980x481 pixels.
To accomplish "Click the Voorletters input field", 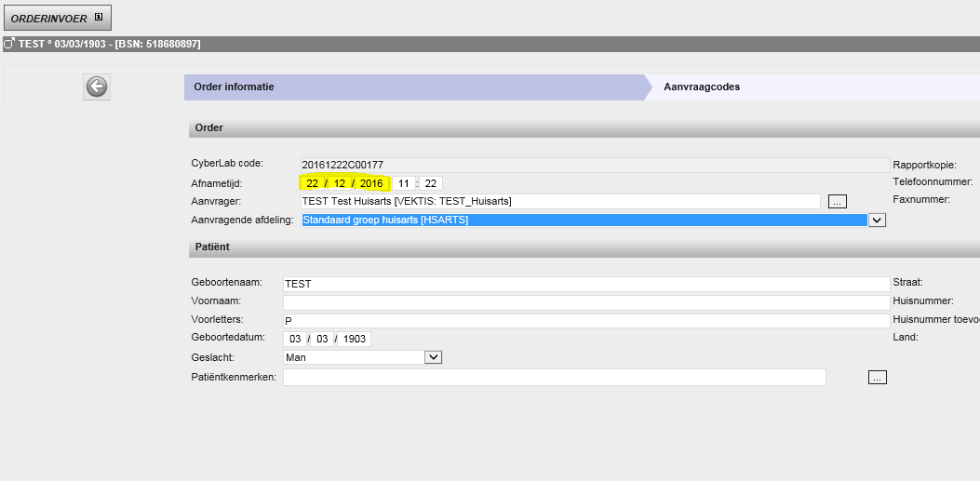I will pyautogui.click(x=586, y=320).
